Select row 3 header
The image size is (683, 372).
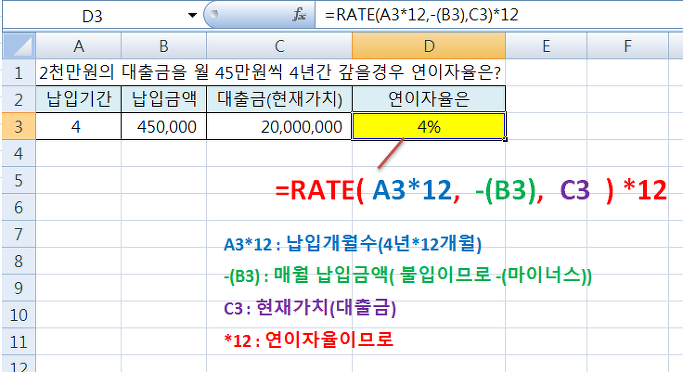tap(18, 126)
